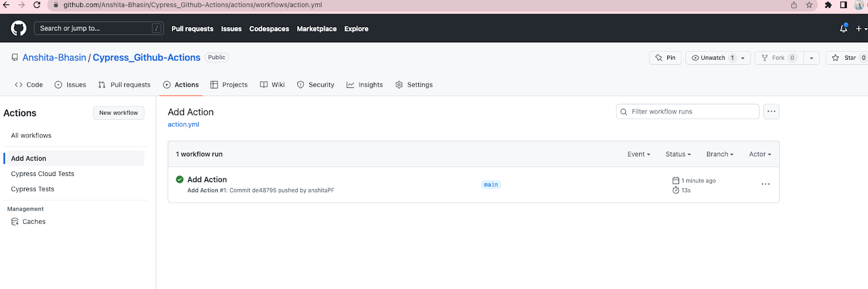Open Pull requests in top navigation
The image size is (868, 289).
(193, 29)
